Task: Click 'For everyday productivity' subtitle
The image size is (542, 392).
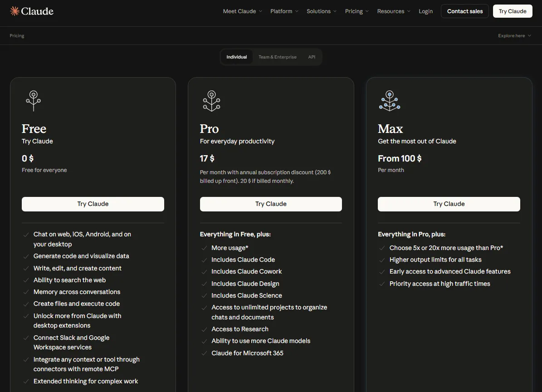Action: pyautogui.click(x=237, y=141)
